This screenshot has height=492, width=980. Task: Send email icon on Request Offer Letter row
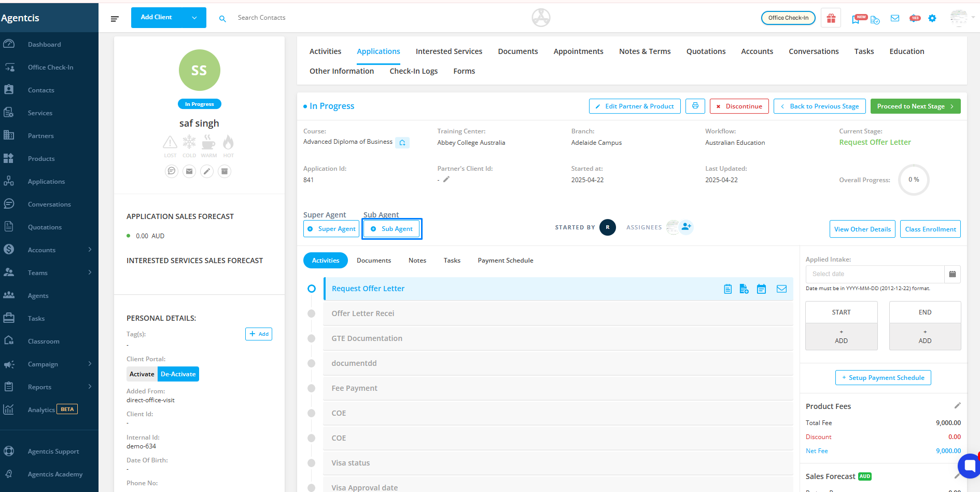point(781,289)
